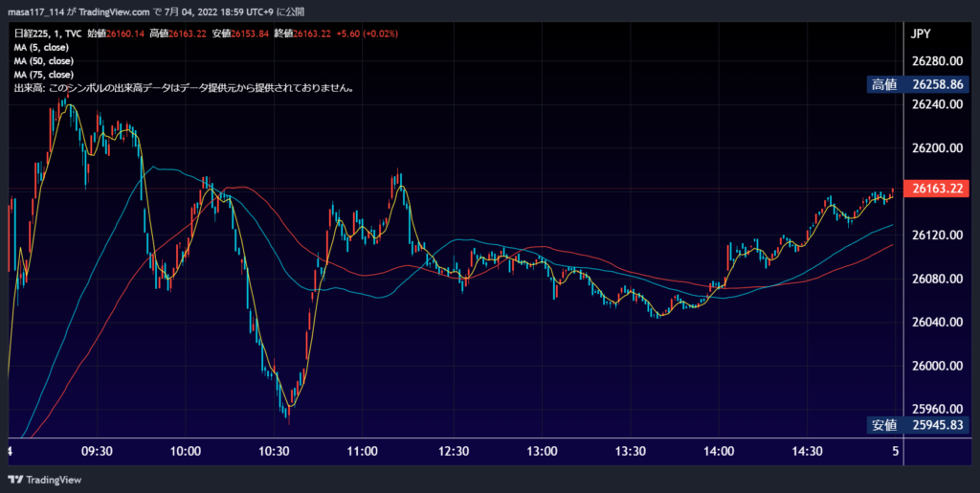Click the 26080.00 price axis value

[938, 278]
